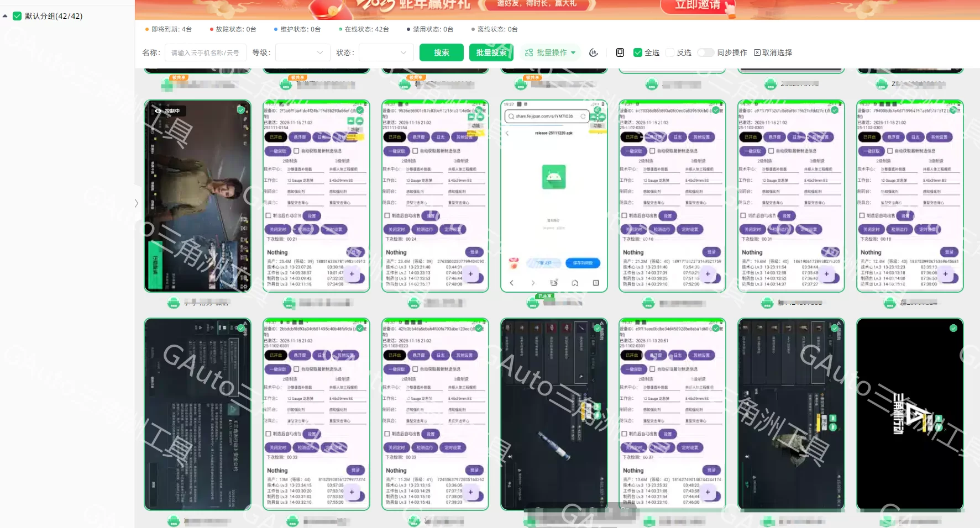980x528 pixels.
Task: Deselect the first bottom-row device's checkmark
Action: coord(241,328)
